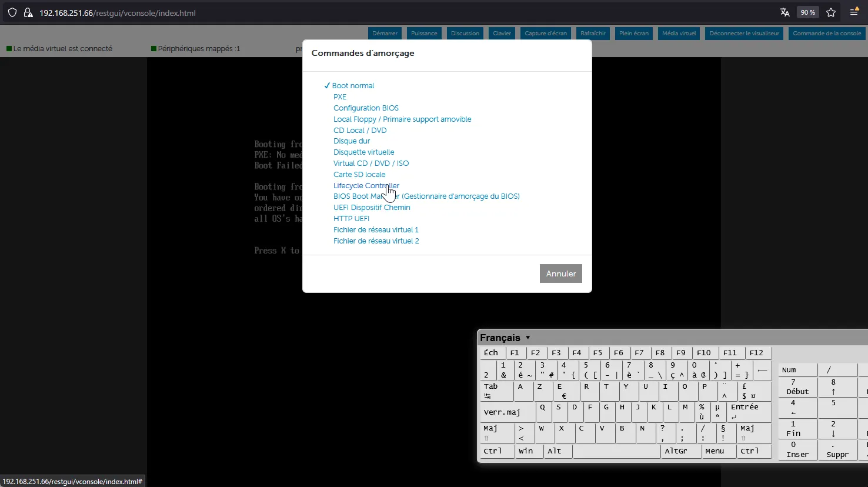
Task: Click the site security padlock icon
Action: coord(28,12)
